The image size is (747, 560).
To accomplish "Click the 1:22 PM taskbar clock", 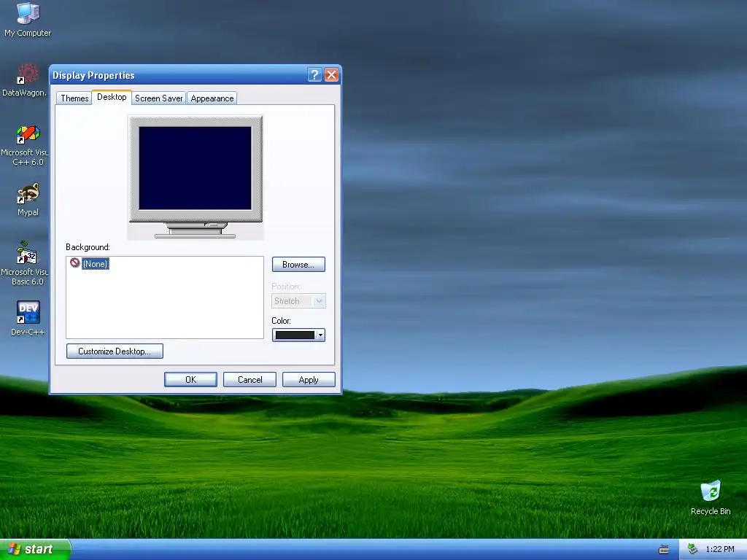I will pos(720,549).
